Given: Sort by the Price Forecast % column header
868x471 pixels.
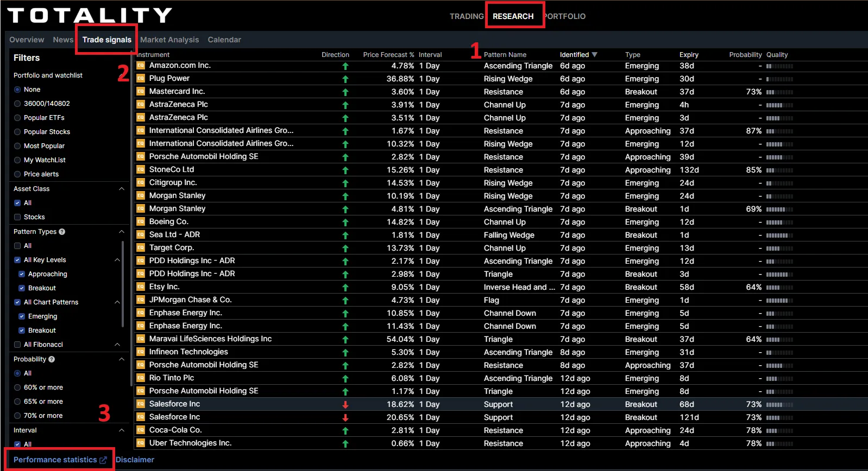Looking at the screenshot, I should pyautogui.click(x=388, y=55).
